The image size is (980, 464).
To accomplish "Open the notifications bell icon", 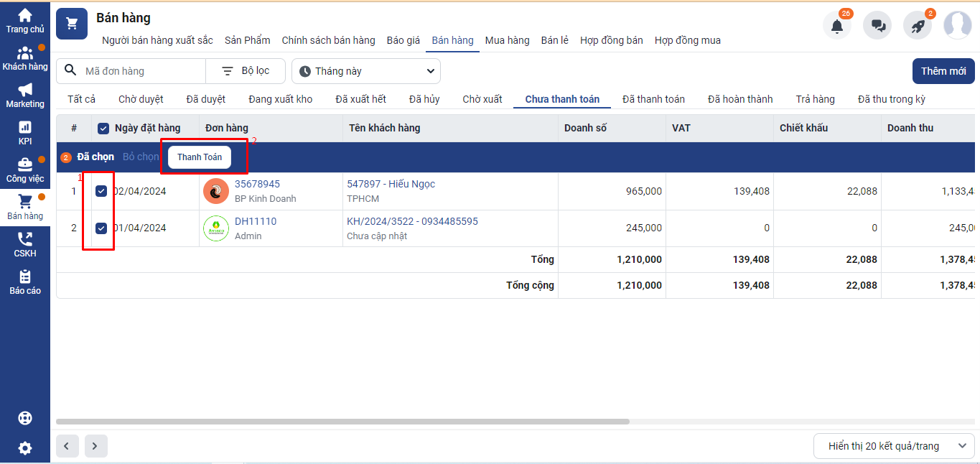I will (836, 26).
